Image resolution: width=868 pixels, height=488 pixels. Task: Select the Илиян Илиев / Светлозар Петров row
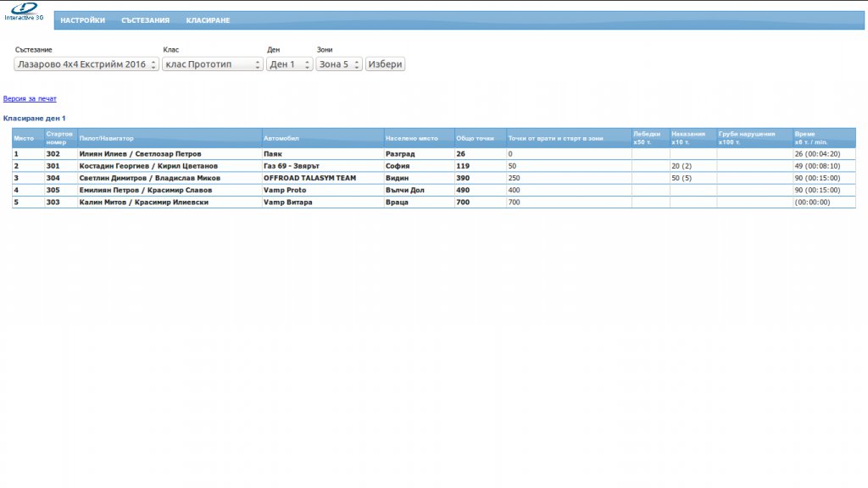tap(140, 154)
